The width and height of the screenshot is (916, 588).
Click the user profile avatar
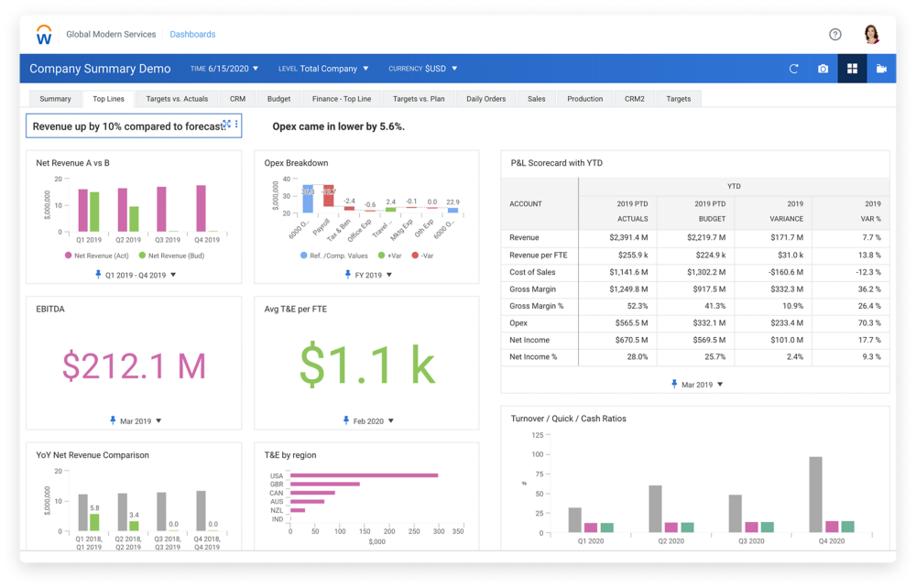pos(871,35)
